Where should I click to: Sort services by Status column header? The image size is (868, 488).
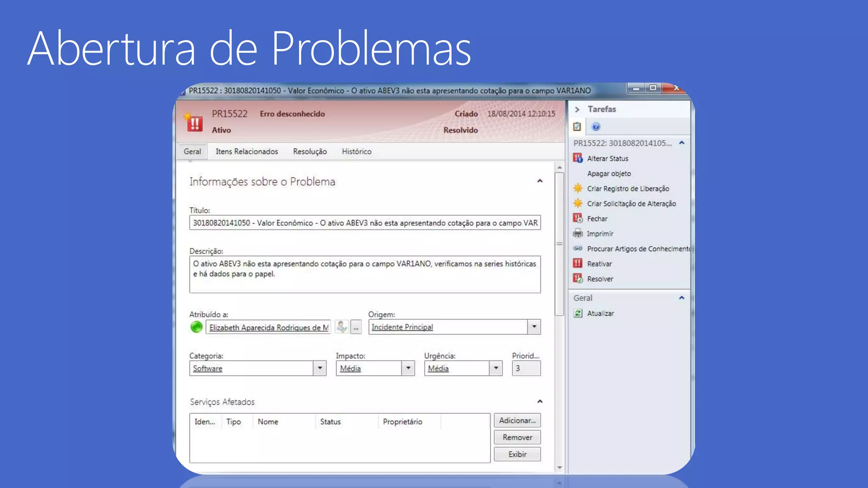[x=347, y=421]
